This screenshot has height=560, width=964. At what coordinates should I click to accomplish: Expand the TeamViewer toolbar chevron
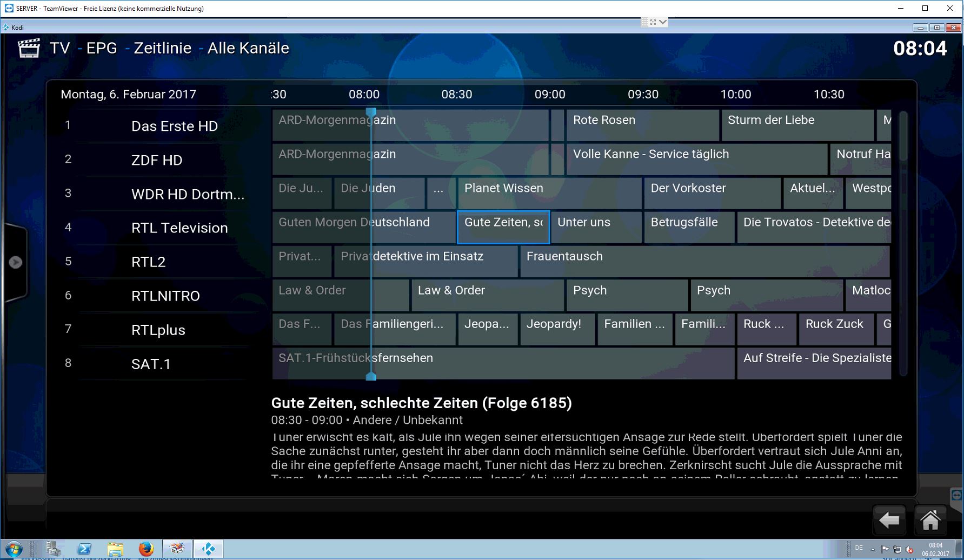click(x=663, y=22)
